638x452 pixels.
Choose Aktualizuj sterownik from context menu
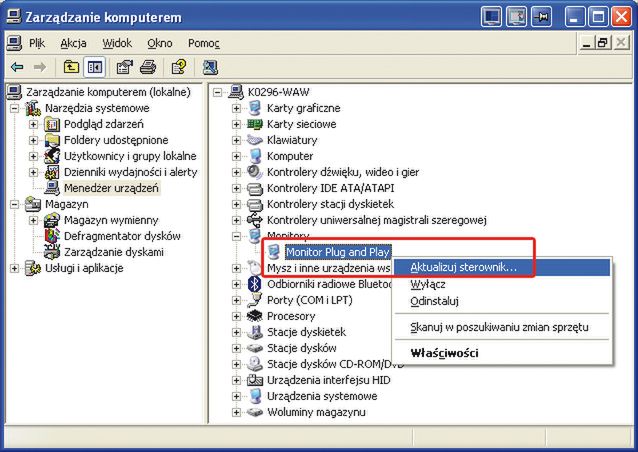[502, 267]
